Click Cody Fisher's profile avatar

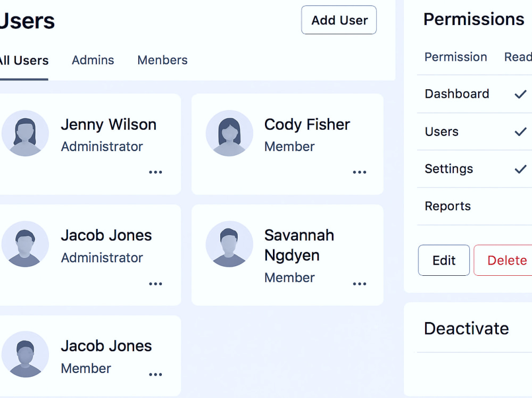click(229, 133)
